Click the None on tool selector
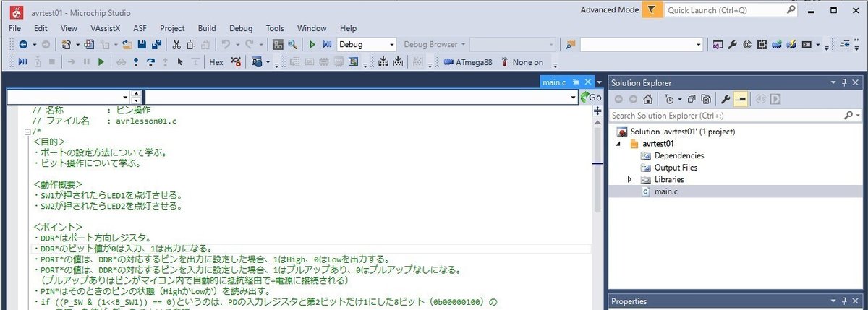 click(x=522, y=62)
